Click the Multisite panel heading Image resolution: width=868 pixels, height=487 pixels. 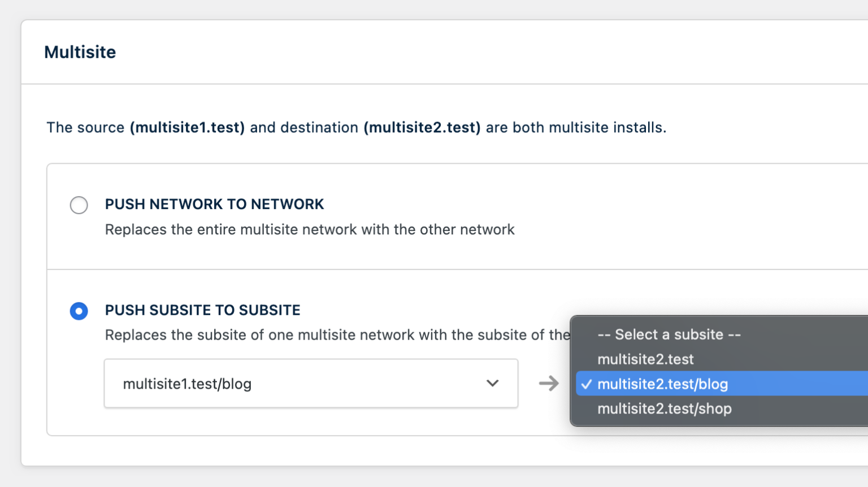click(80, 52)
